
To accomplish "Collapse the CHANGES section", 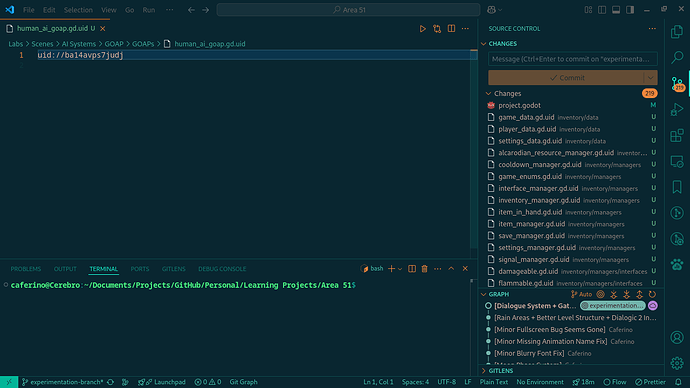I will 484,44.
